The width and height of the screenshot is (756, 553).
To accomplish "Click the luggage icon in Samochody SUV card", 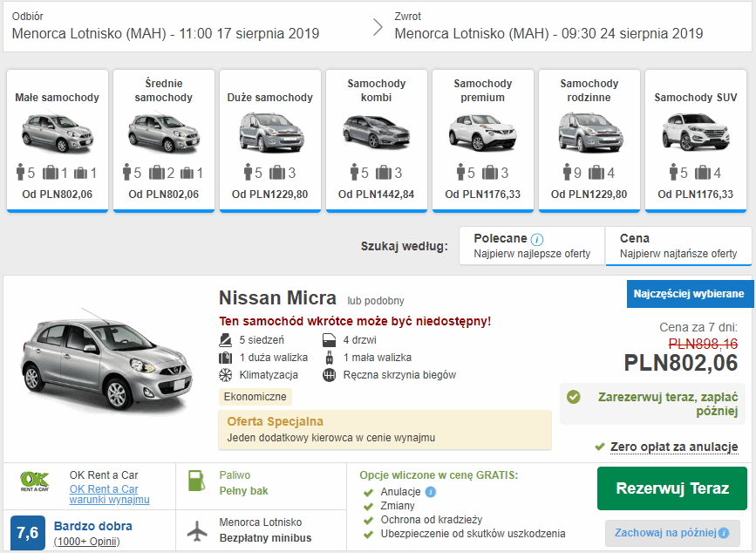I will click(x=703, y=172).
